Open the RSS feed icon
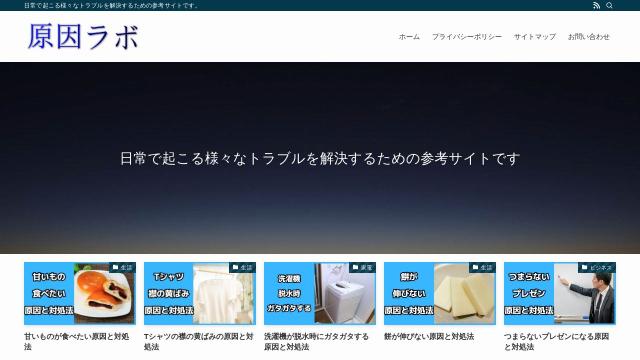Image resolution: width=640 pixels, height=360 pixels. [x=596, y=5]
